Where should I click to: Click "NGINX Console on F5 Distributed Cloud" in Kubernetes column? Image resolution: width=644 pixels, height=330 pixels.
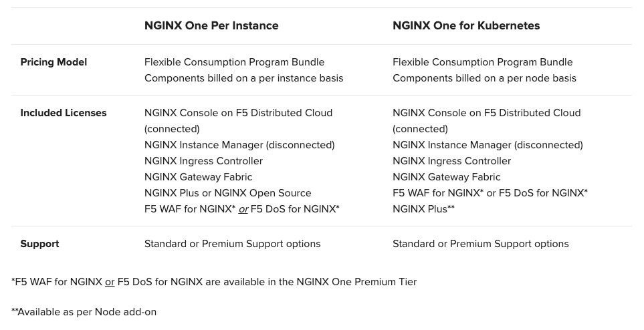click(x=486, y=113)
